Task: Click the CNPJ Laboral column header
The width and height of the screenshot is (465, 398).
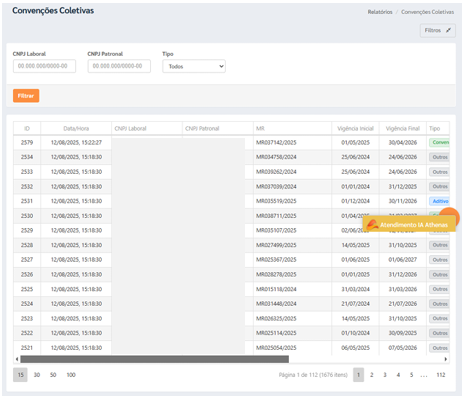Action: pos(147,128)
